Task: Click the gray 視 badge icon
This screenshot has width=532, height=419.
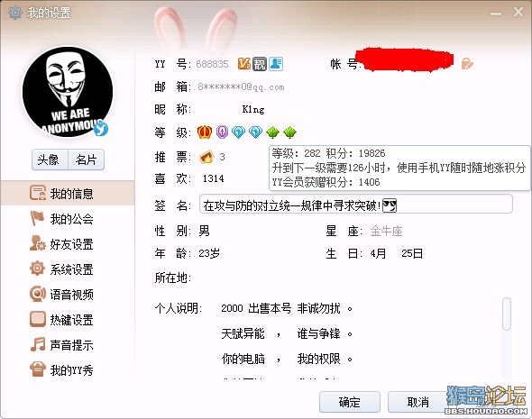Action: (x=260, y=64)
